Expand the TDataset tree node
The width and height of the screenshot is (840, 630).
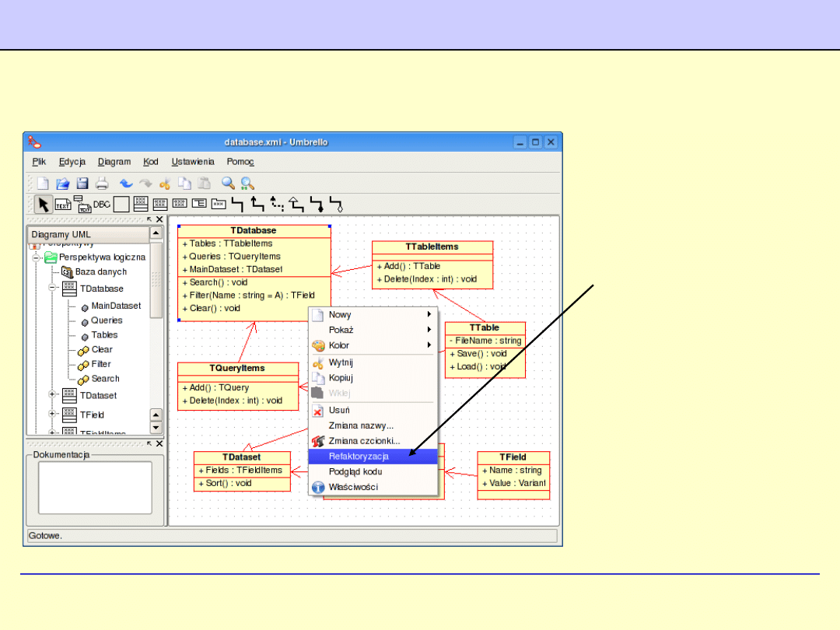tap(53, 394)
